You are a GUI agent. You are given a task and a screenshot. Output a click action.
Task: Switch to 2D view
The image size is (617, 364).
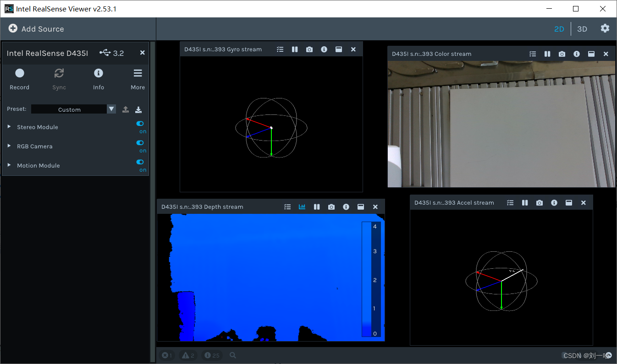(559, 29)
